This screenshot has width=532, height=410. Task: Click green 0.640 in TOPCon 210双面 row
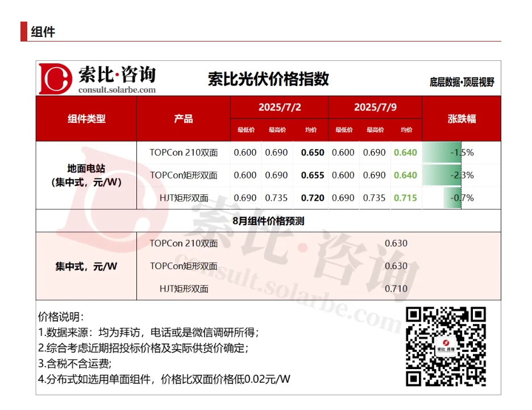[405, 153]
